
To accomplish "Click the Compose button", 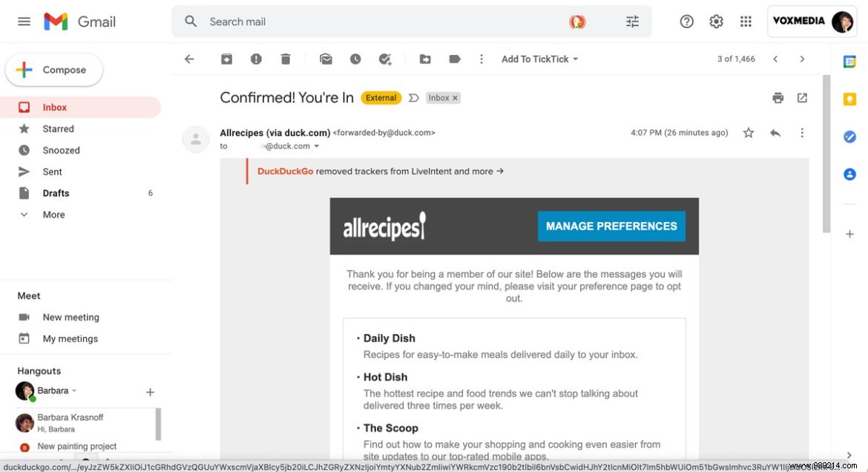I will [x=53, y=69].
